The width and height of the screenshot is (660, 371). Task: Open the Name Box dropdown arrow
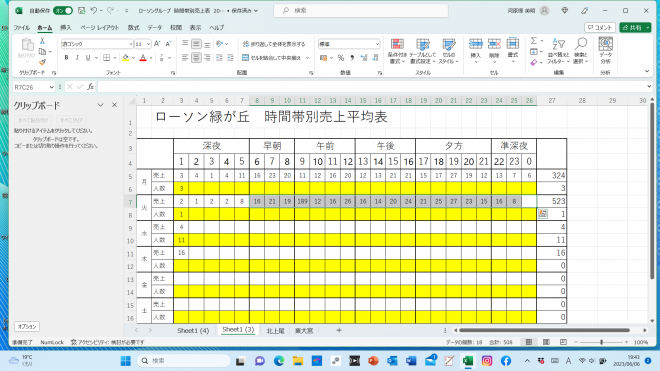(51, 87)
